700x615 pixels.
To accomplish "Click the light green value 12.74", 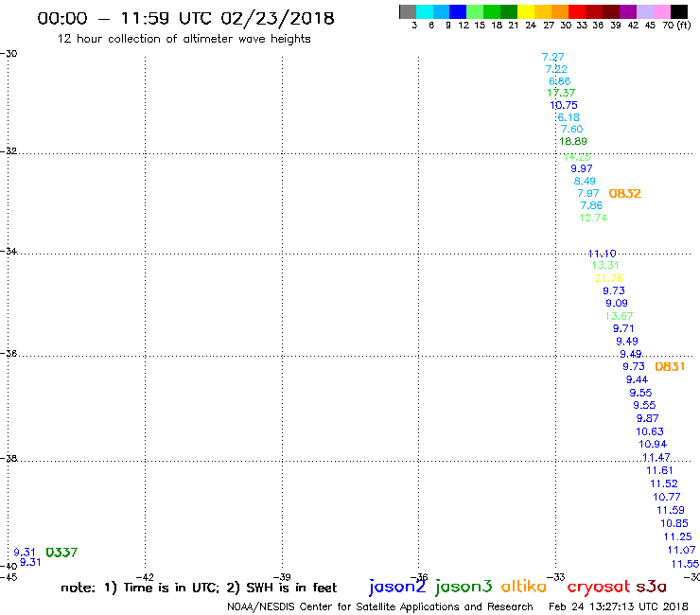I will (593, 218).
